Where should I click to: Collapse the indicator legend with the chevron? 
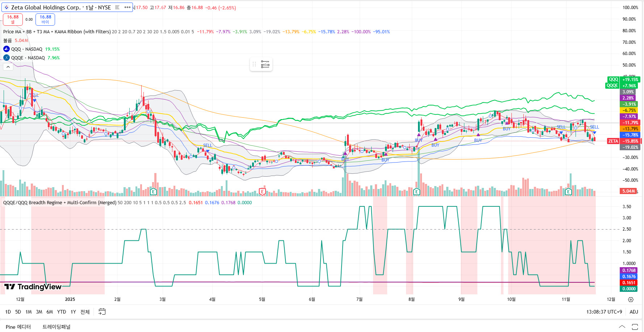[x=8, y=67]
